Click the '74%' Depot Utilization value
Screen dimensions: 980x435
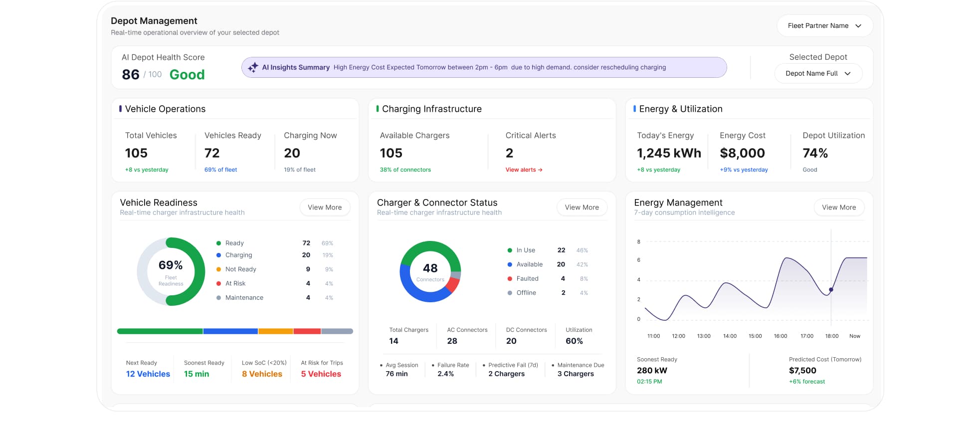click(x=815, y=153)
